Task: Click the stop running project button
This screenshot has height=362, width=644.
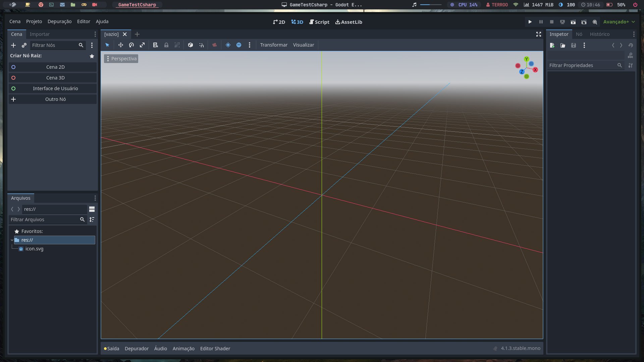Action: pos(552,22)
